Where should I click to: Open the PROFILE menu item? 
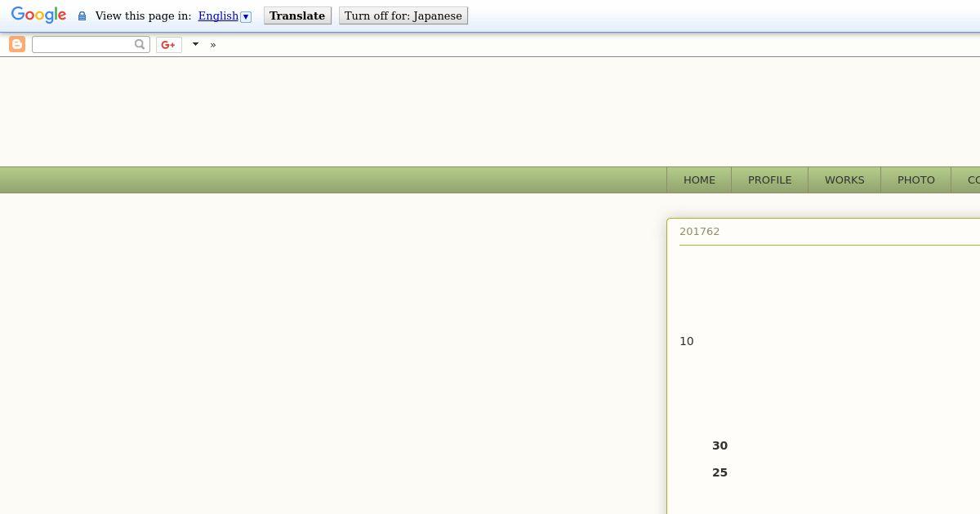click(x=770, y=179)
